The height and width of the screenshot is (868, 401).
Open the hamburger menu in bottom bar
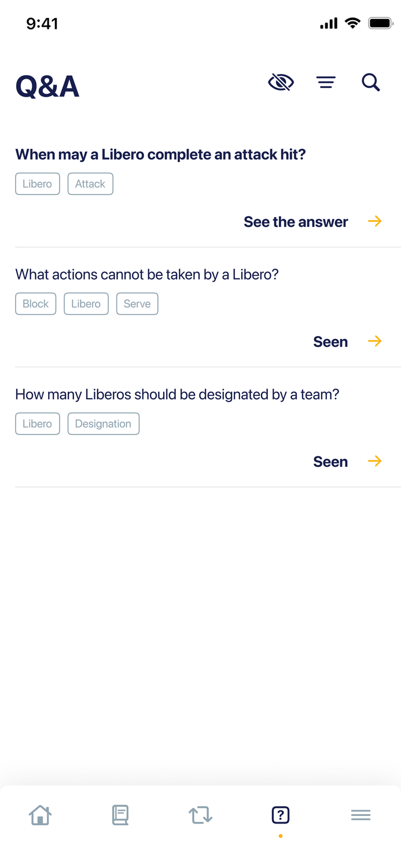tap(360, 815)
